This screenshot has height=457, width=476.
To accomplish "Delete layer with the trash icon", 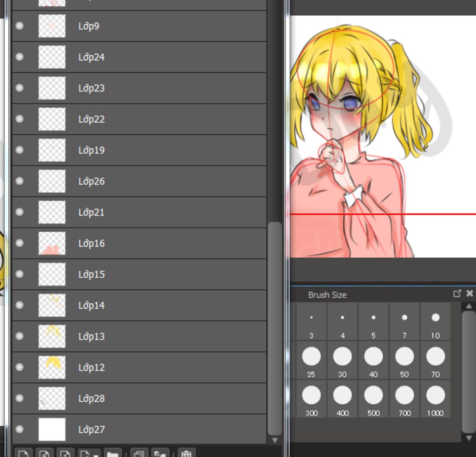I will coord(186,453).
